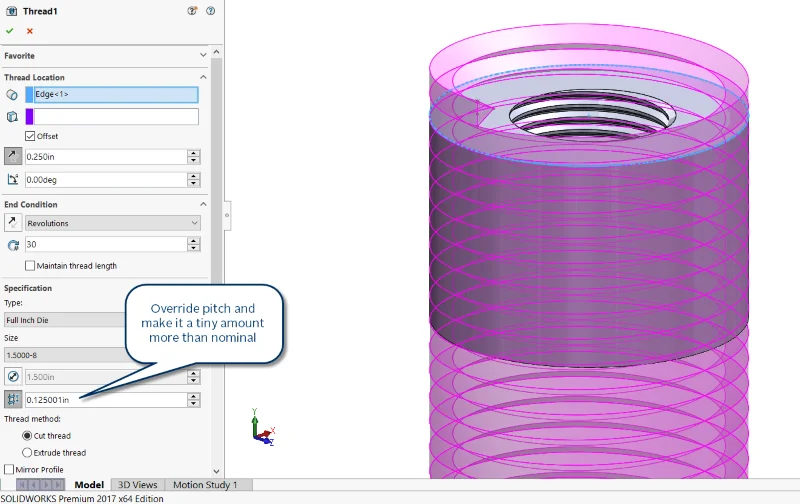The width and height of the screenshot is (800, 504).
Task: Open the Revolutions end condition dropdown
Action: click(x=112, y=223)
